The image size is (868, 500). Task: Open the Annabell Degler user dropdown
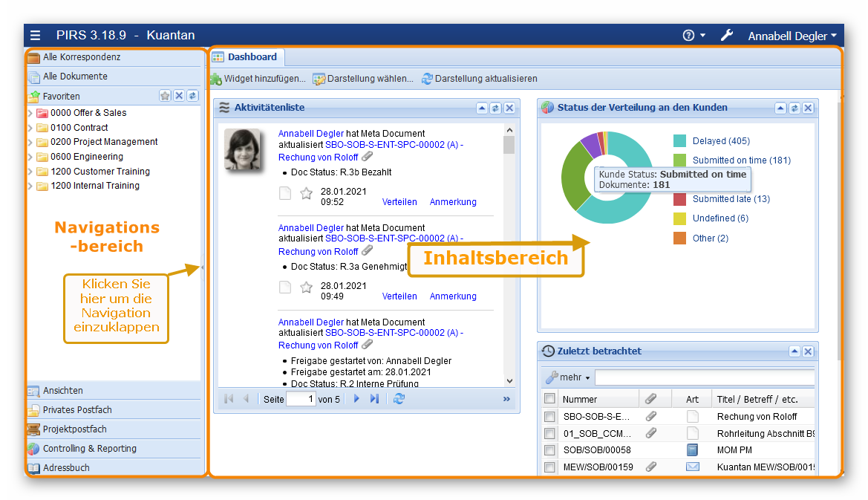792,36
